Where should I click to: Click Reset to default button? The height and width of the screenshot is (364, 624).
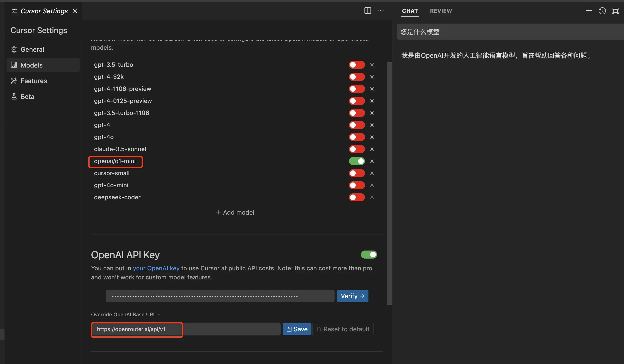343,329
